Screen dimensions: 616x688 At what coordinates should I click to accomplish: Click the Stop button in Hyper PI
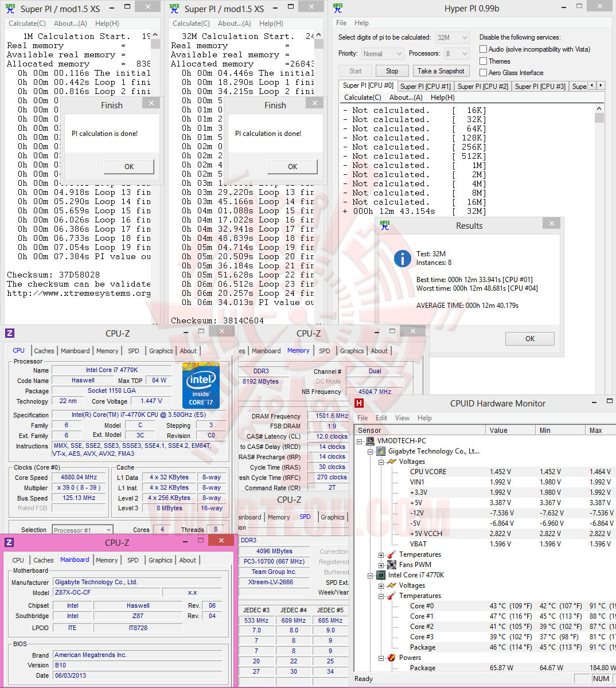point(392,71)
